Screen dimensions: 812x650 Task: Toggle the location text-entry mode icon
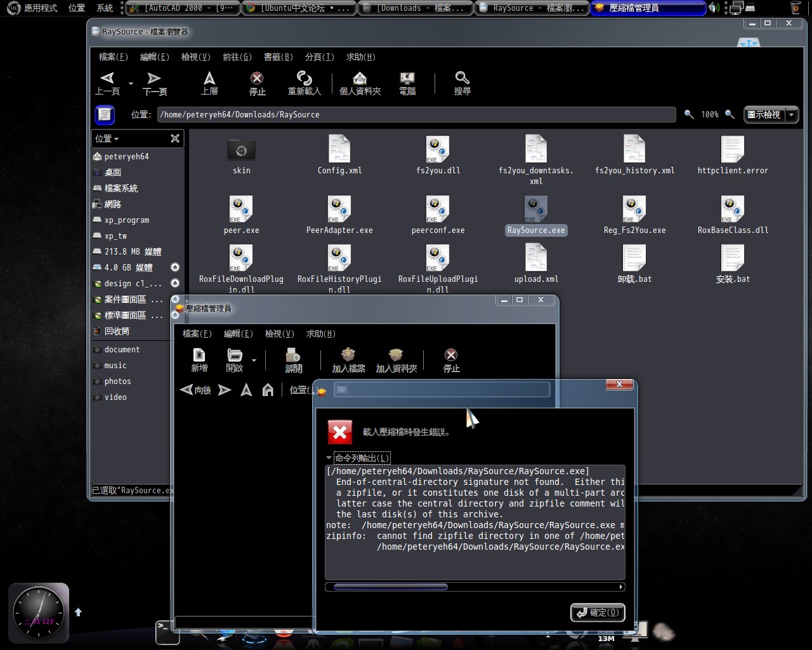click(105, 115)
